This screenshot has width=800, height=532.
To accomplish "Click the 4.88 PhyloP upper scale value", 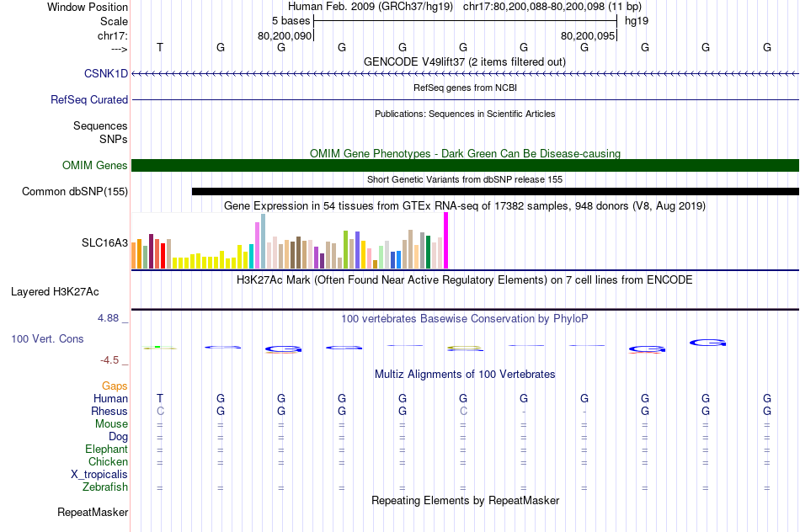I will tap(108, 318).
